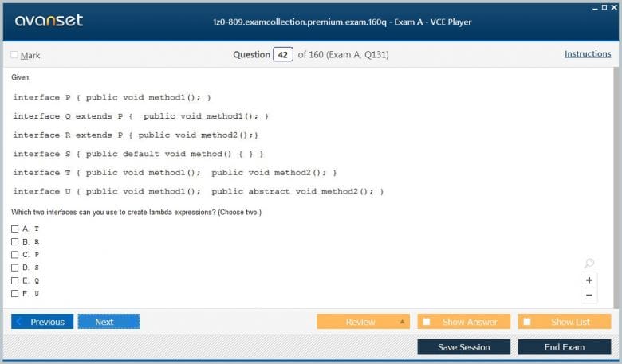The image size is (622, 364).
Task: Tick the Mark question checkbox
Action: pos(14,55)
